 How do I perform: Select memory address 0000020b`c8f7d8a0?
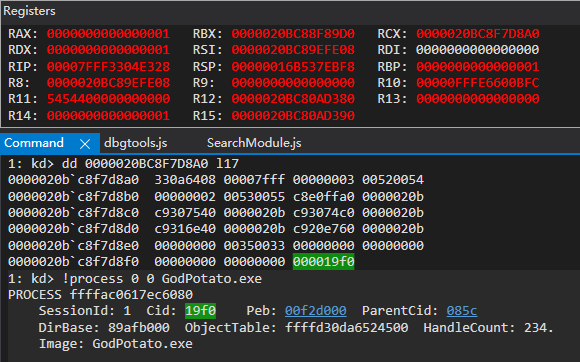[74, 180]
